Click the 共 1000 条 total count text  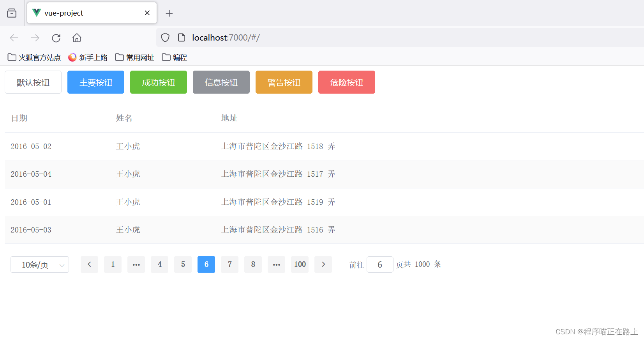(x=423, y=264)
